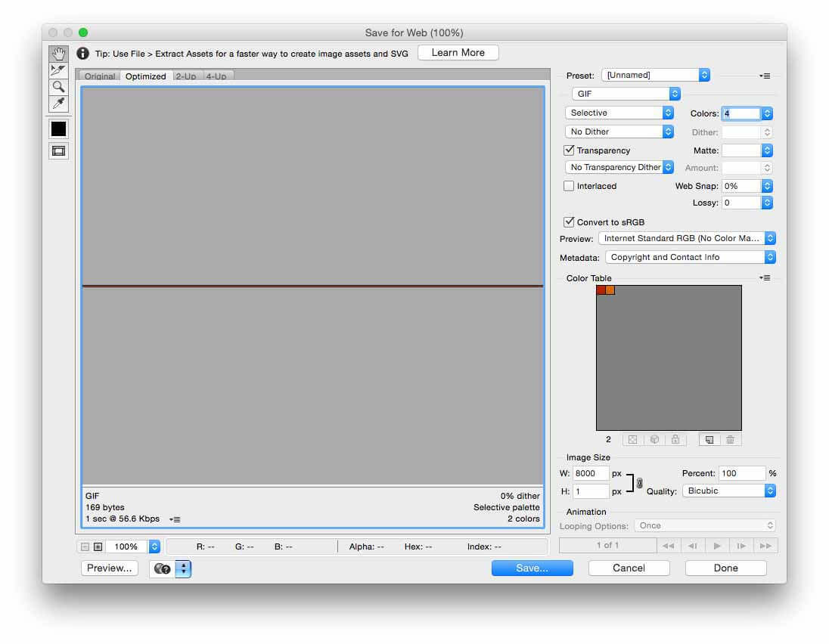Image resolution: width=829 pixels, height=644 pixels.
Task: Map selected colors to transparent icon
Action: (632, 440)
